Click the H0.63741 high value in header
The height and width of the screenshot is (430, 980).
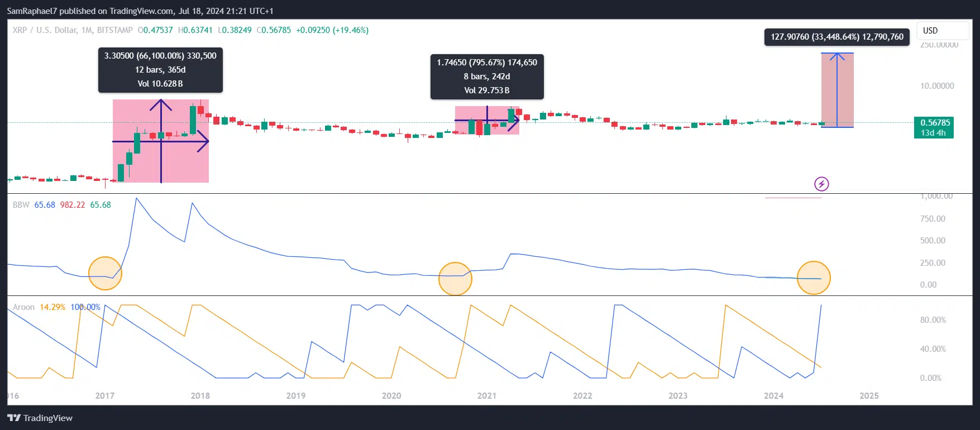[x=195, y=30]
